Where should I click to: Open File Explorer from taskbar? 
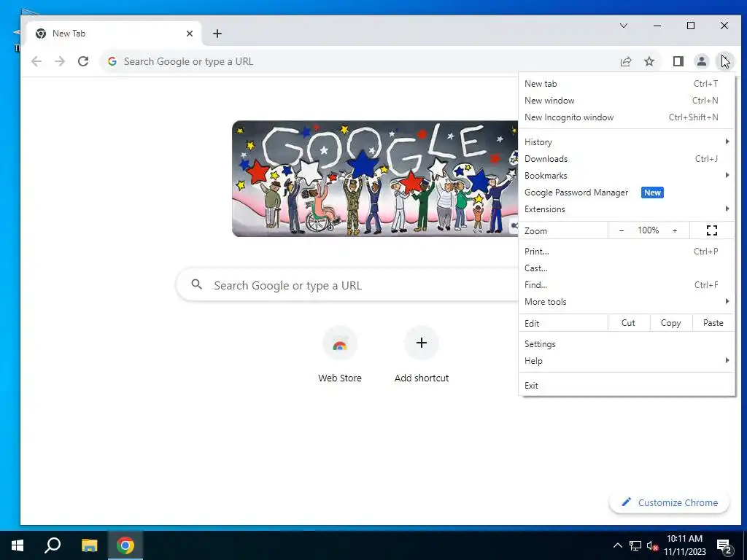click(89, 545)
